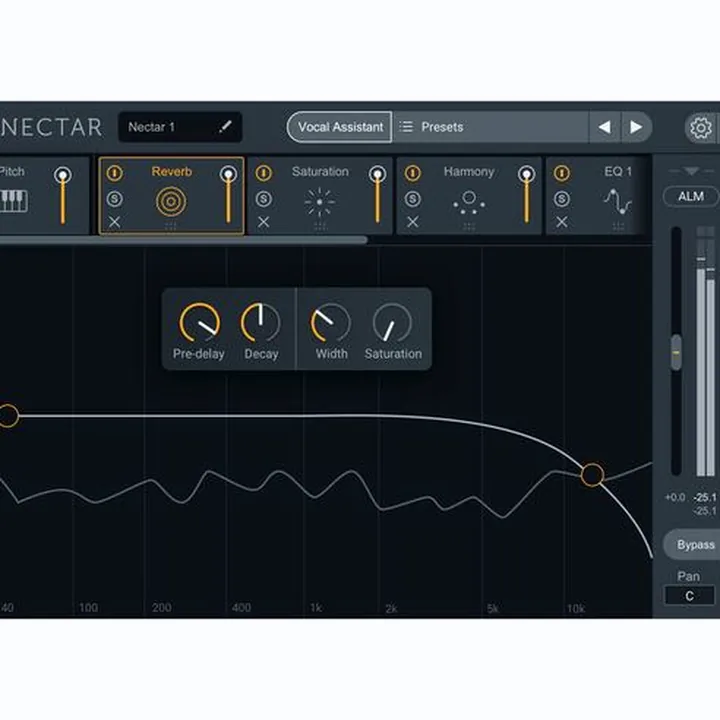The height and width of the screenshot is (720, 720).
Task: Grab the EQ 1 module reorder handle dots
Action: pyautogui.click(x=618, y=226)
